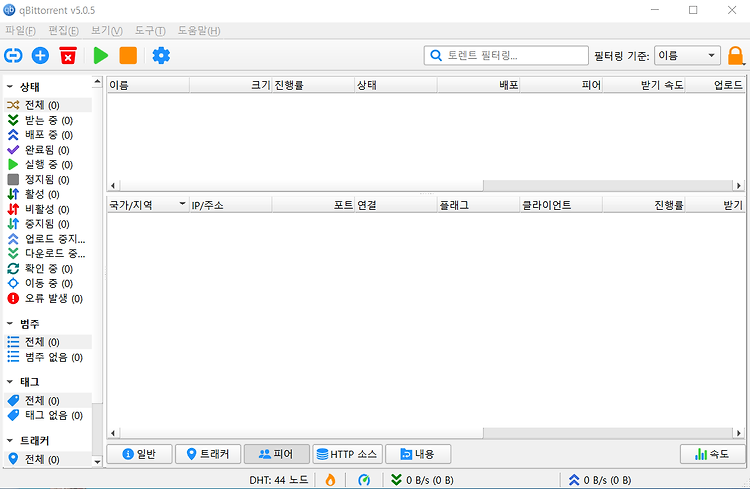Click the upload speed 0 B/s indicator
Screen dimensions: 750x489
600,480
